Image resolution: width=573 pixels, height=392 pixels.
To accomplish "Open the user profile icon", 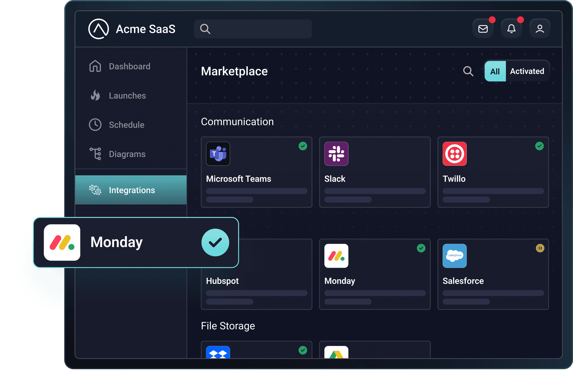I will (x=539, y=29).
